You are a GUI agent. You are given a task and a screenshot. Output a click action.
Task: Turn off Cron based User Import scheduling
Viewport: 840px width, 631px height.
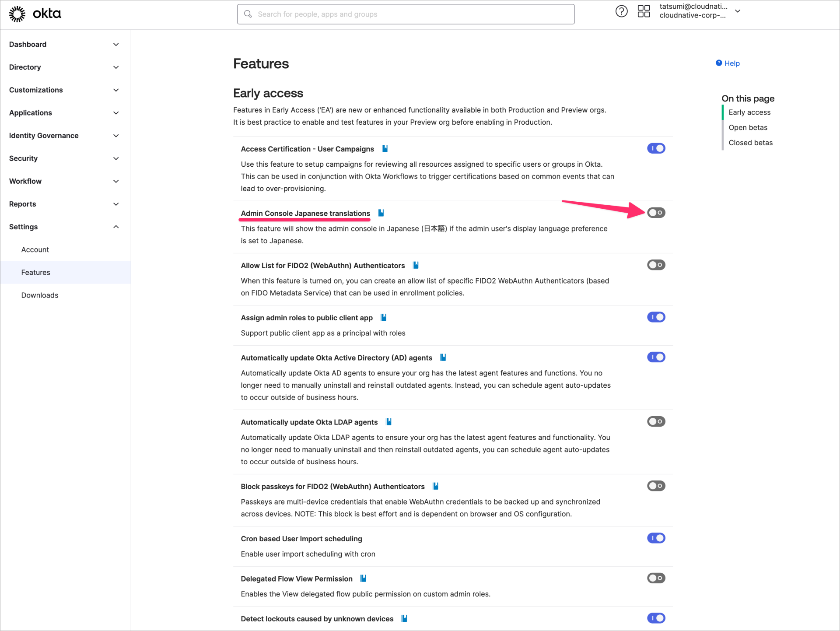(656, 538)
